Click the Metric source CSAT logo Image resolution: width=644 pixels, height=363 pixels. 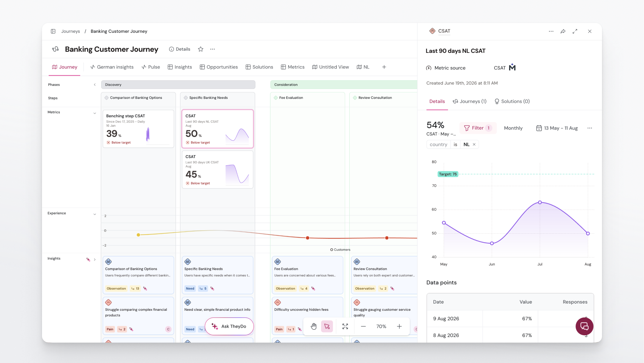(512, 68)
